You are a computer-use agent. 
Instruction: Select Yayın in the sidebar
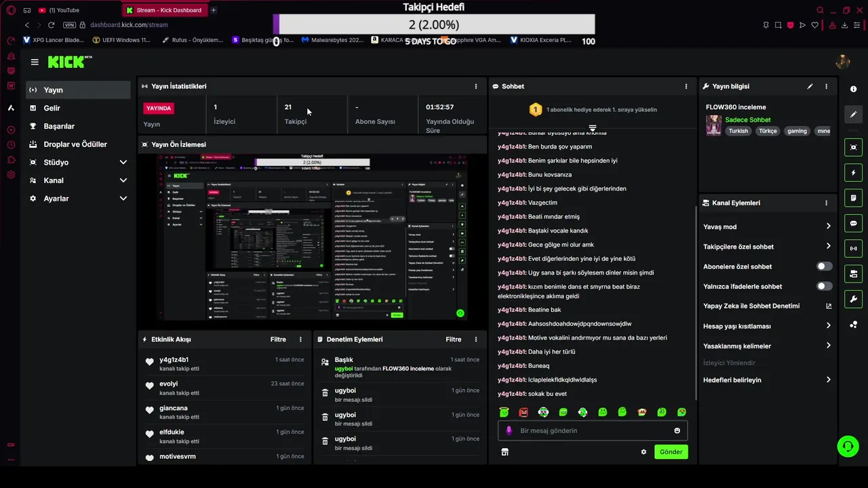78,90
